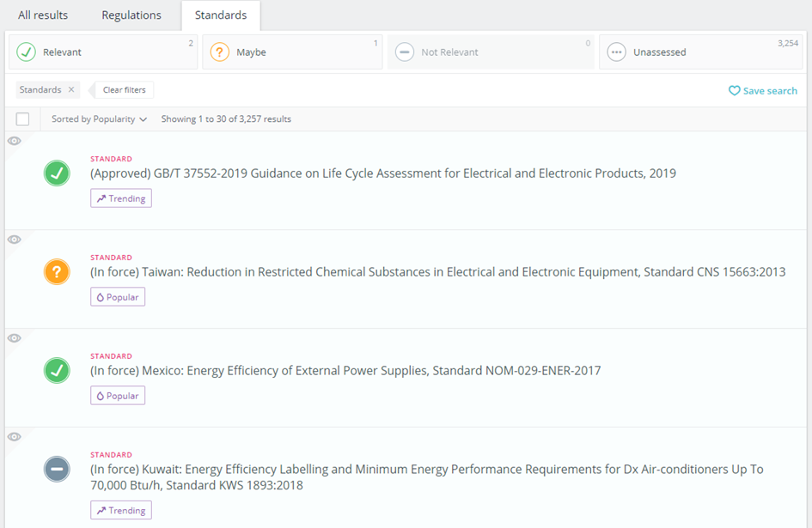The image size is (812, 528).
Task: Click the Save search link
Action: [x=768, y=90]
